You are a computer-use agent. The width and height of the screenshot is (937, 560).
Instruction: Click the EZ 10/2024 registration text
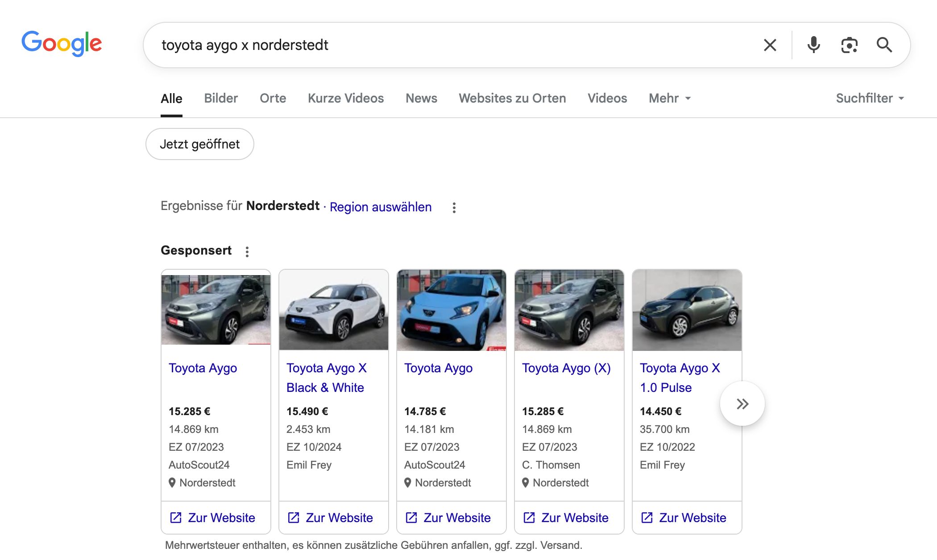pos(314,447)
